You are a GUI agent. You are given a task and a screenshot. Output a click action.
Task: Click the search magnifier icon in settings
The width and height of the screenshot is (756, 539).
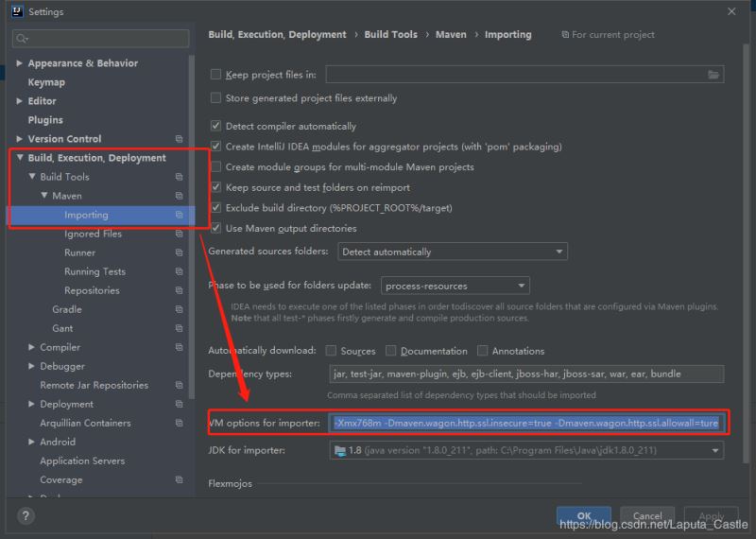tap(22, 39)
